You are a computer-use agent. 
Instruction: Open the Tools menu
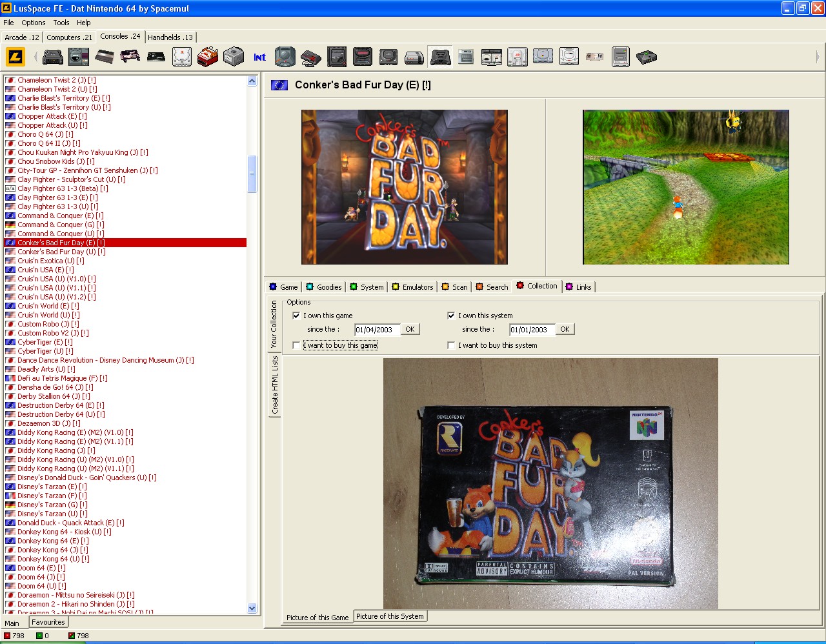[x=61, y=23]
